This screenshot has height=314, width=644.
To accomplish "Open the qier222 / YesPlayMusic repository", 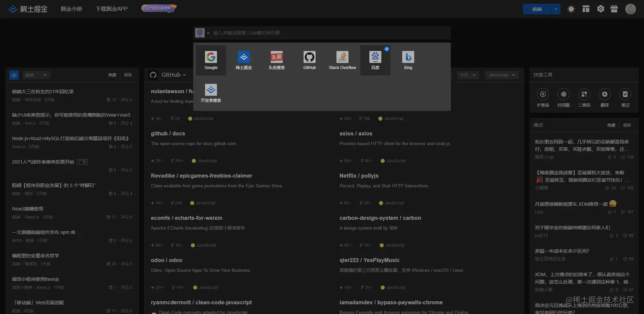I will (370, 260).
